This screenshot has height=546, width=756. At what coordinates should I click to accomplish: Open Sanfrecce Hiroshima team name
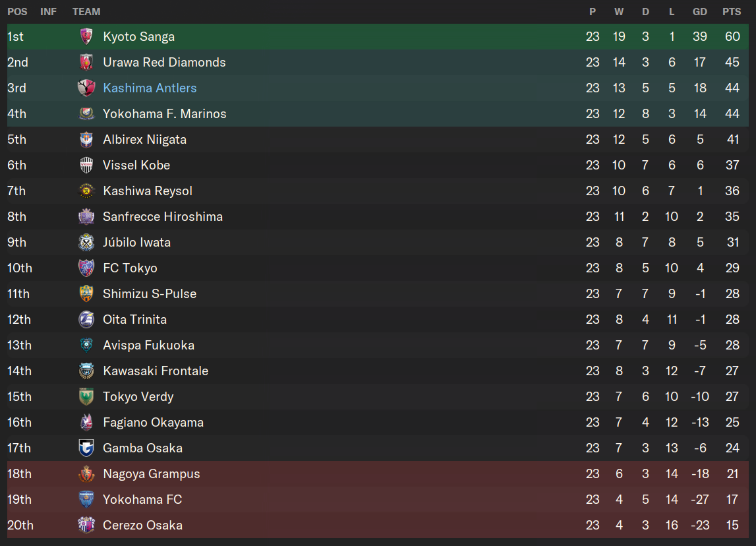(x=163, y=216)
